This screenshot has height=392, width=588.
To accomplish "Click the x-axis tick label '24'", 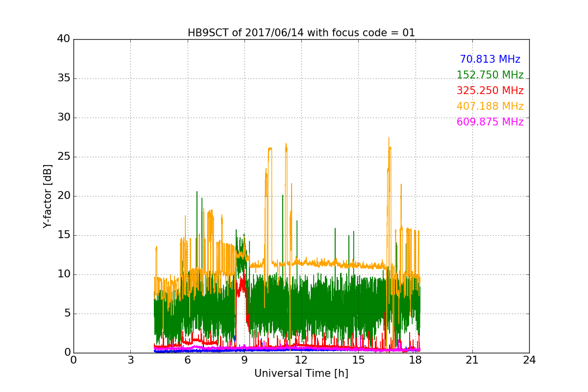I will coord(529,360).
